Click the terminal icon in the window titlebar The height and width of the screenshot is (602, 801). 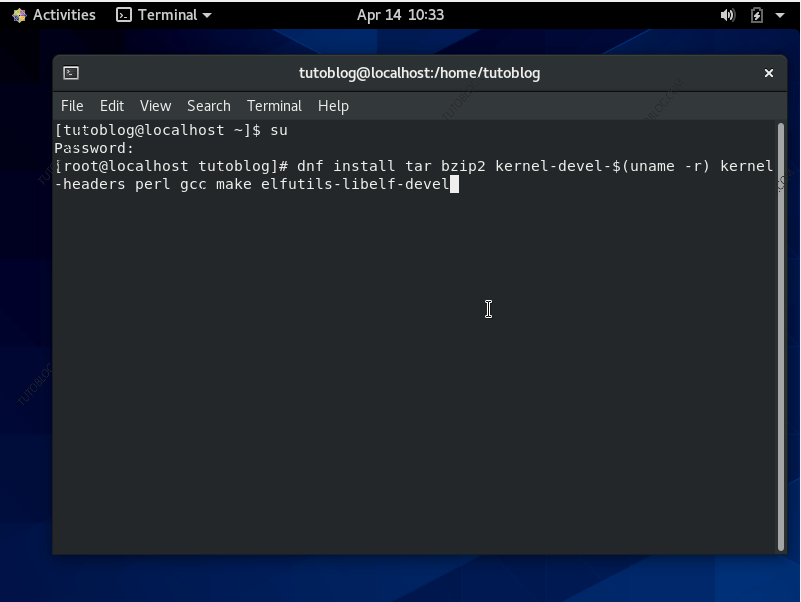(x=69, y=72)
